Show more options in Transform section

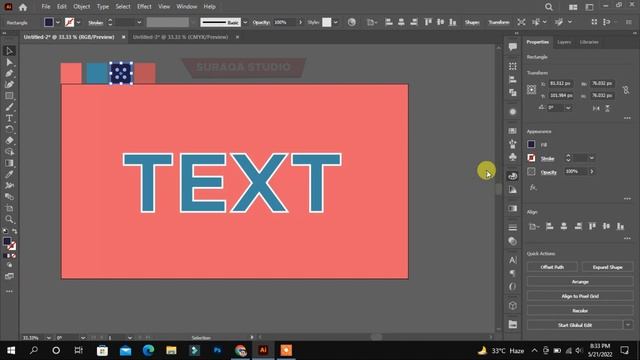(627, 118)
